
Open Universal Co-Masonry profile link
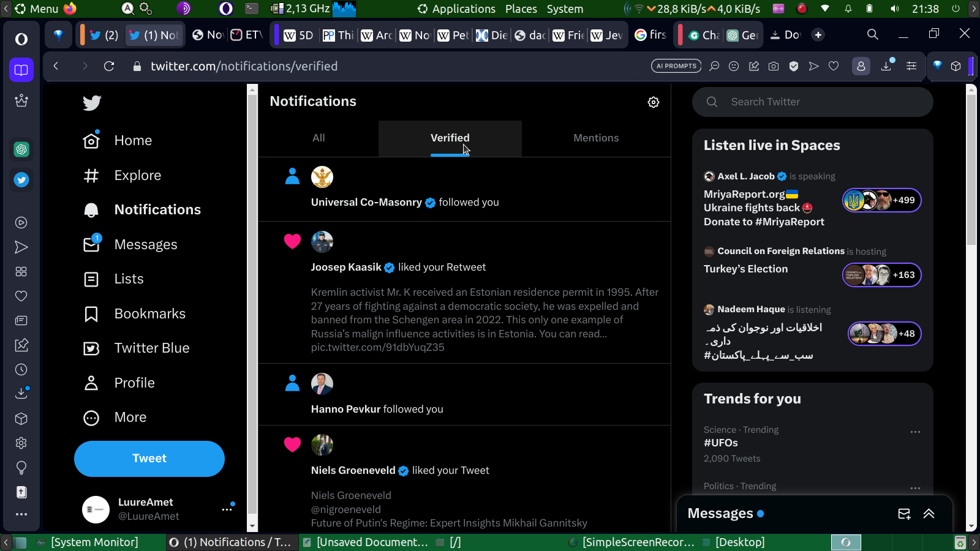[366, 203]
